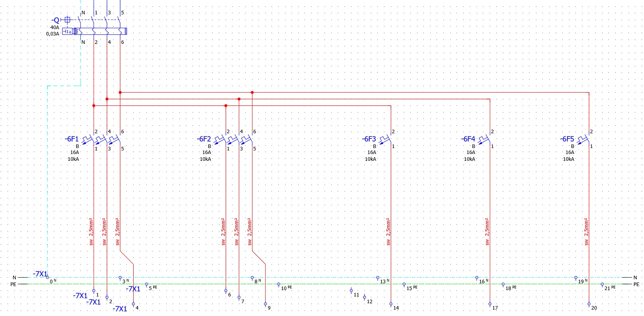Screen dimensions: 644x316
Task: Click the 10kA text under -6F5
Action: pos(569,159)
